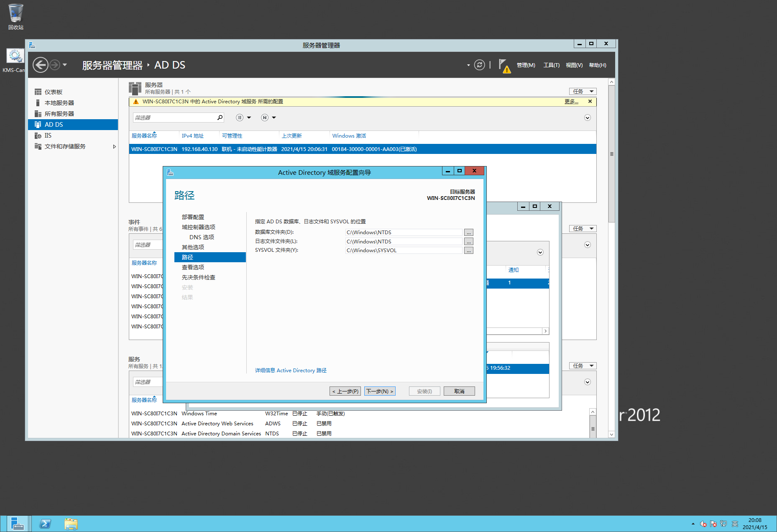Viewport: 777px width, 532px height.
Task: Click SYSVOL folder path field
Action: click(404, 251)
